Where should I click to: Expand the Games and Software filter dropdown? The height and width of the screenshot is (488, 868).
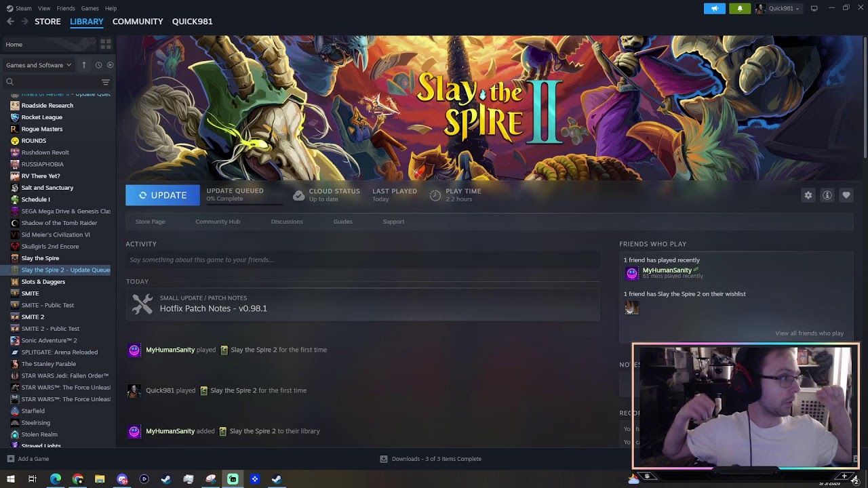(x=39, y=65)
